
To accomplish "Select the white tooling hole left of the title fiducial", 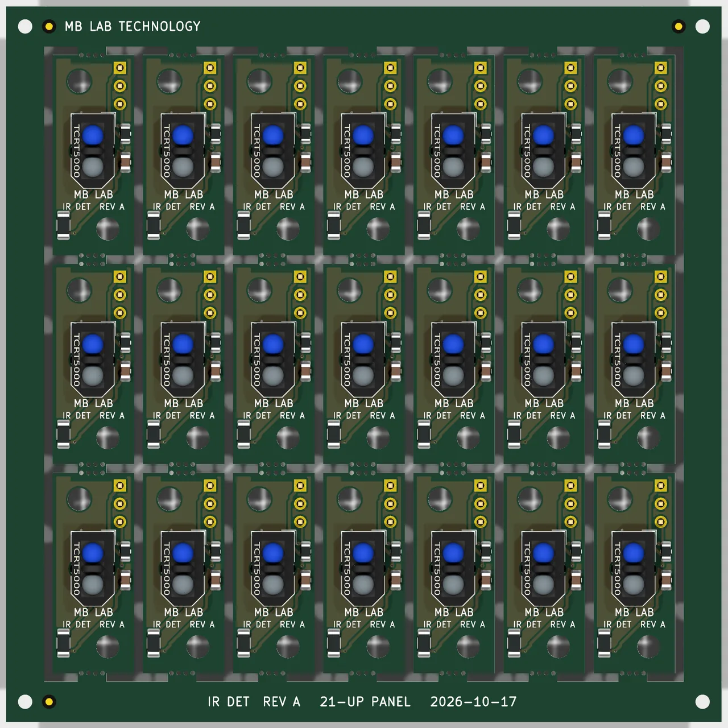I will [x=25, y=26].
